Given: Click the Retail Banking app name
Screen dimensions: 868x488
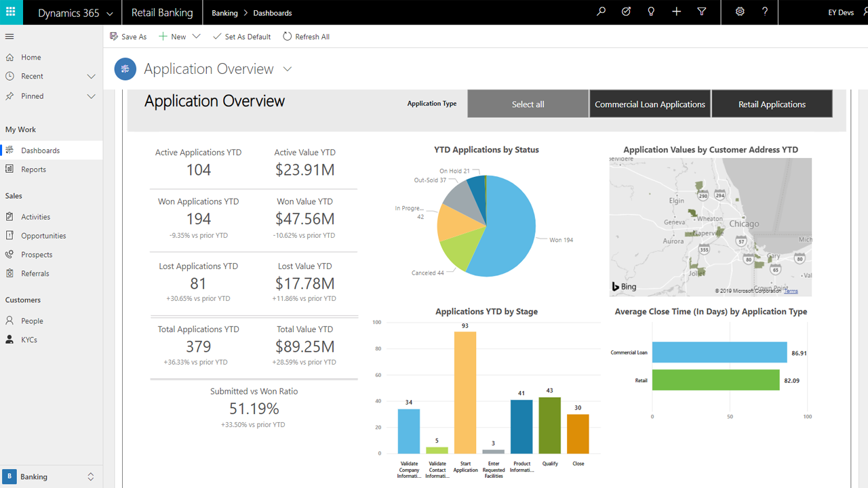Looking at the screenshot, I should (x=161, y=12).
